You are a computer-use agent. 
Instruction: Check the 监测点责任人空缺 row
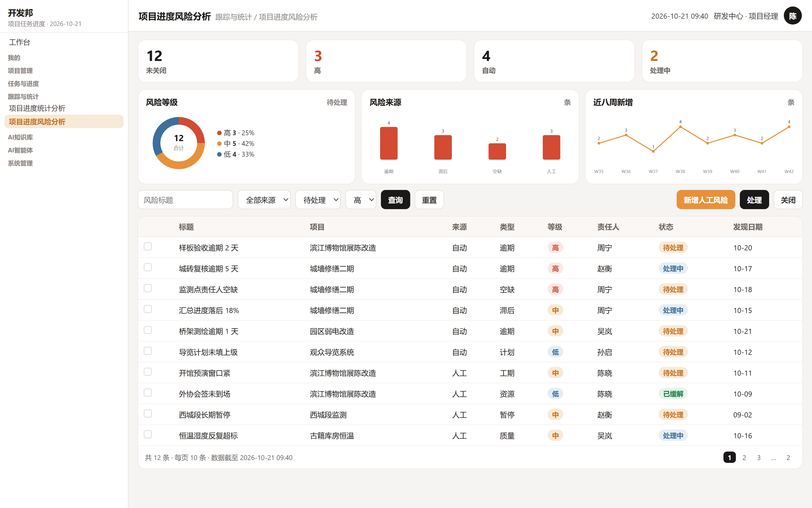point(148,288)
